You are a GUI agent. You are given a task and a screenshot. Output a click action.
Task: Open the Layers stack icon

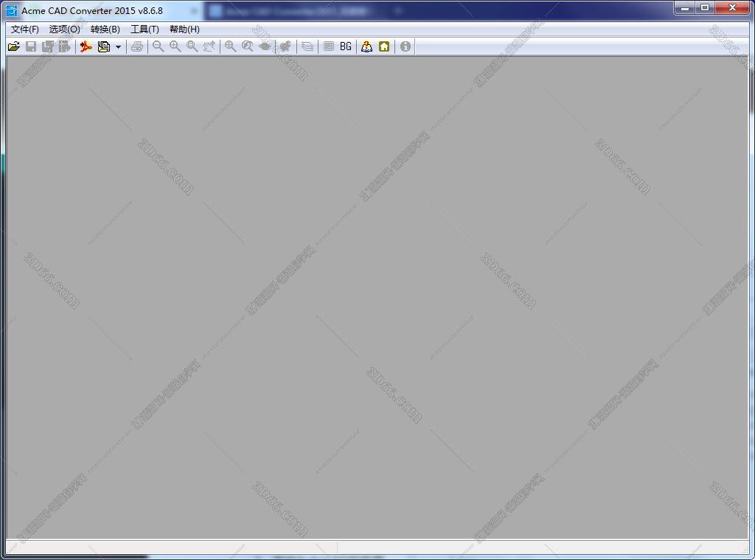(x=307, y=46)
